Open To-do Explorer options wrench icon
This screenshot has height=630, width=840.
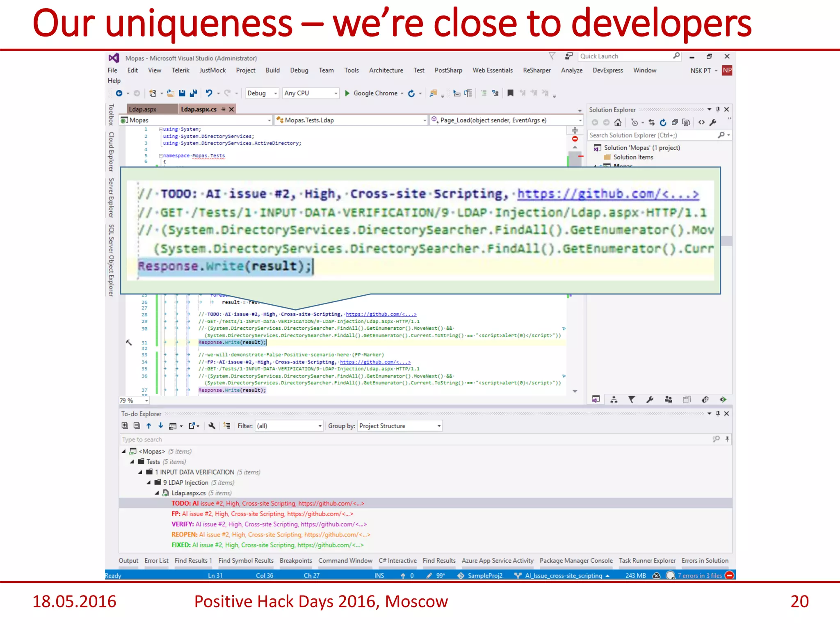(212, 426)
